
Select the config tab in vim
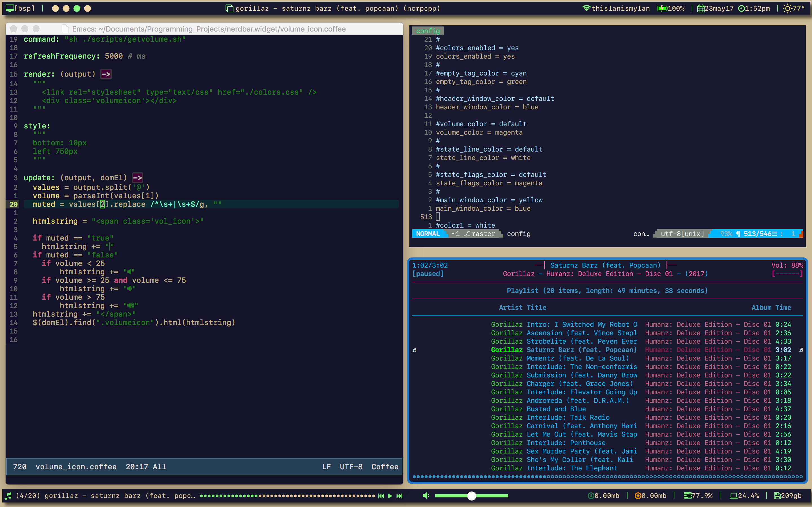428,31
